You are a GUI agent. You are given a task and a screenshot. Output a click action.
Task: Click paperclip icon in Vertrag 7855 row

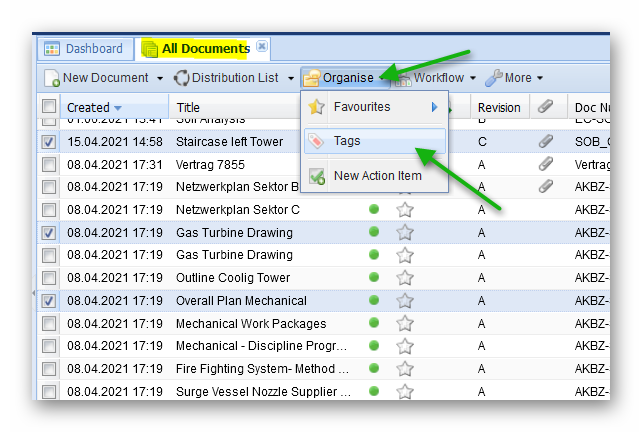546,164
